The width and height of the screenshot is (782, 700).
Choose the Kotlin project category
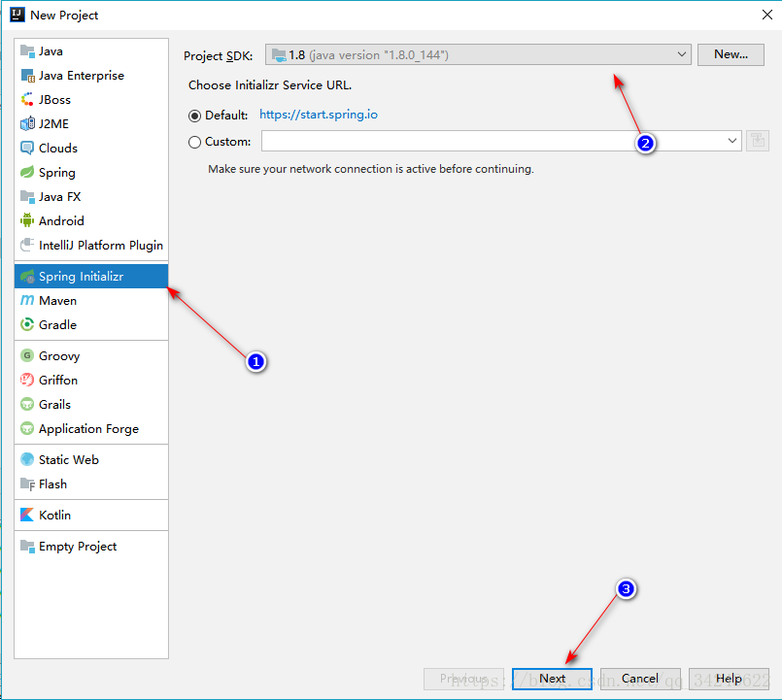[x=91, y=515]
